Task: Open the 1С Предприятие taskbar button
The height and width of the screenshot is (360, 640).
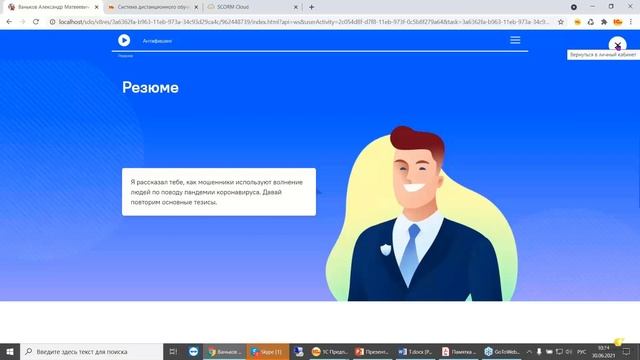Action: coord(330,351)
